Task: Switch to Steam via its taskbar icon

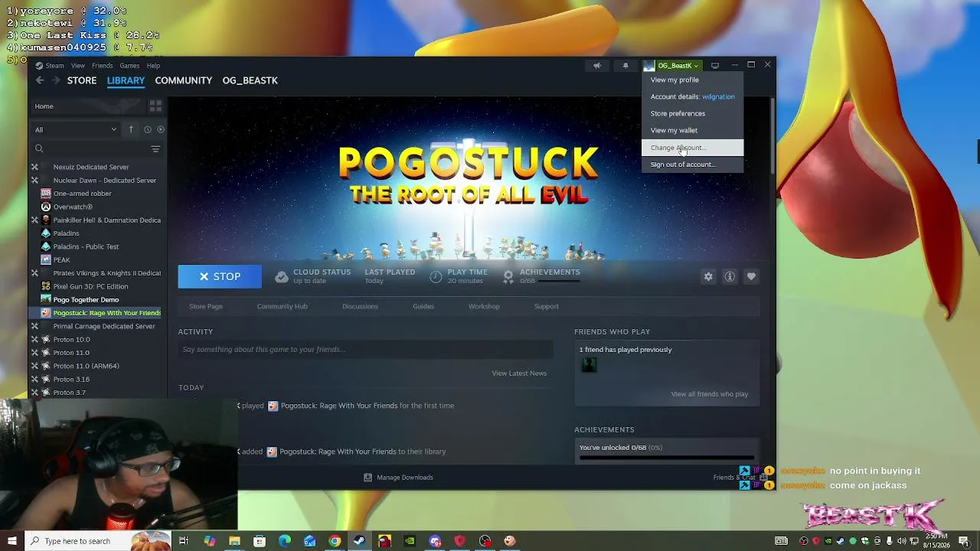Action: coord(360,541)
